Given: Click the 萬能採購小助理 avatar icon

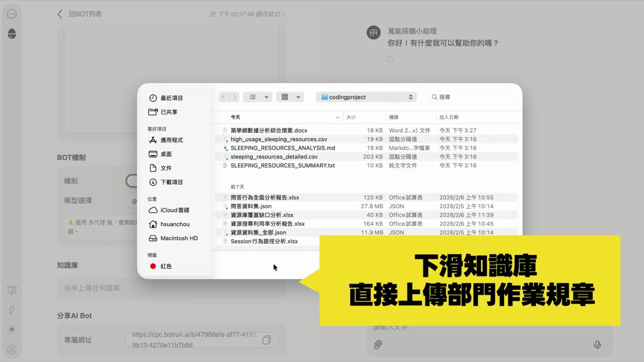Looking at the screenshot, I should [x=373, y=33].
